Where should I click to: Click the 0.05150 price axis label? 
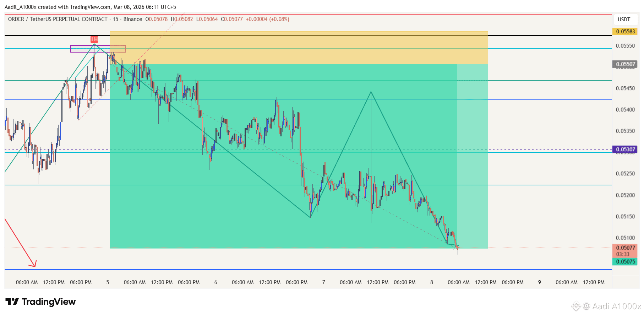pyautogui.click(x=625, y=217)
